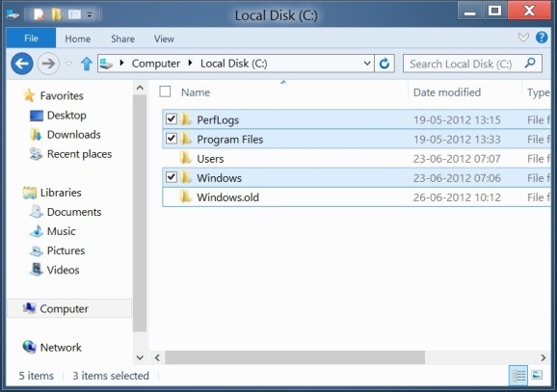Click the New folder quick access icon

pos(57,14)
